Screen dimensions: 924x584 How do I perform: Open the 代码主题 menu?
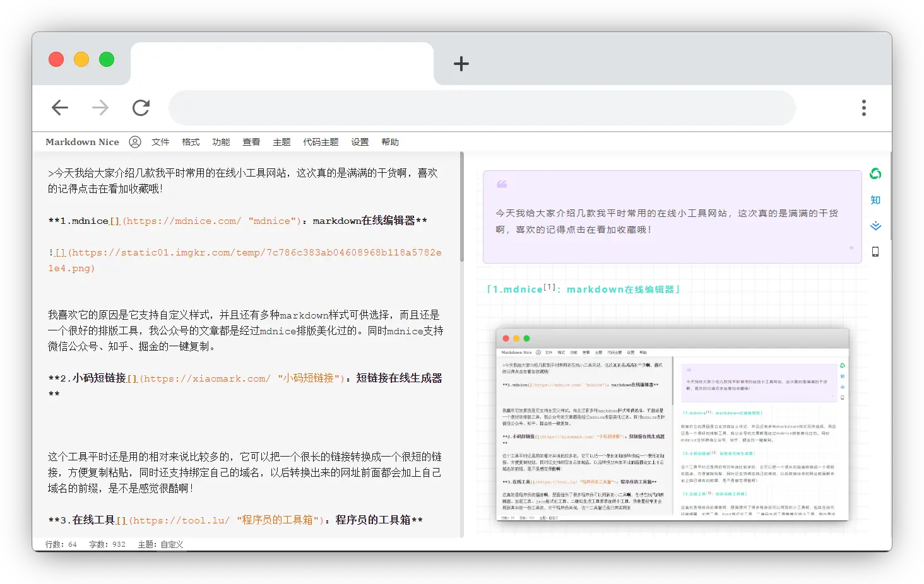[x=321, y=142]
